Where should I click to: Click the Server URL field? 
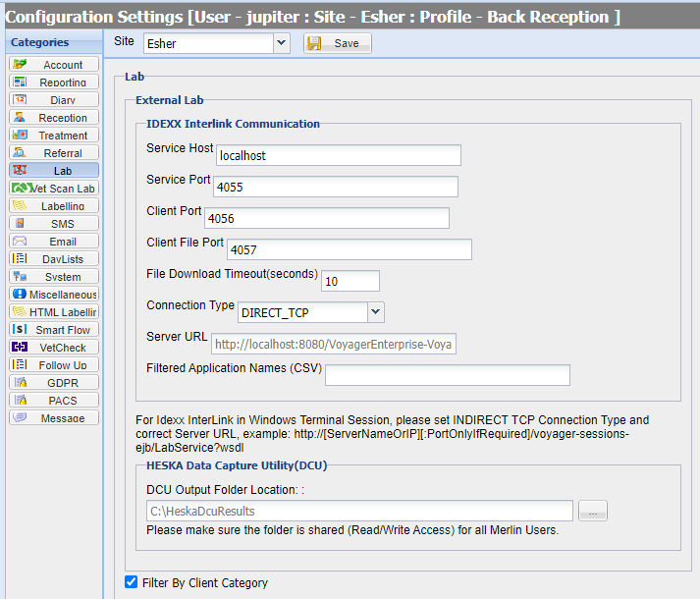click(334, 344)
